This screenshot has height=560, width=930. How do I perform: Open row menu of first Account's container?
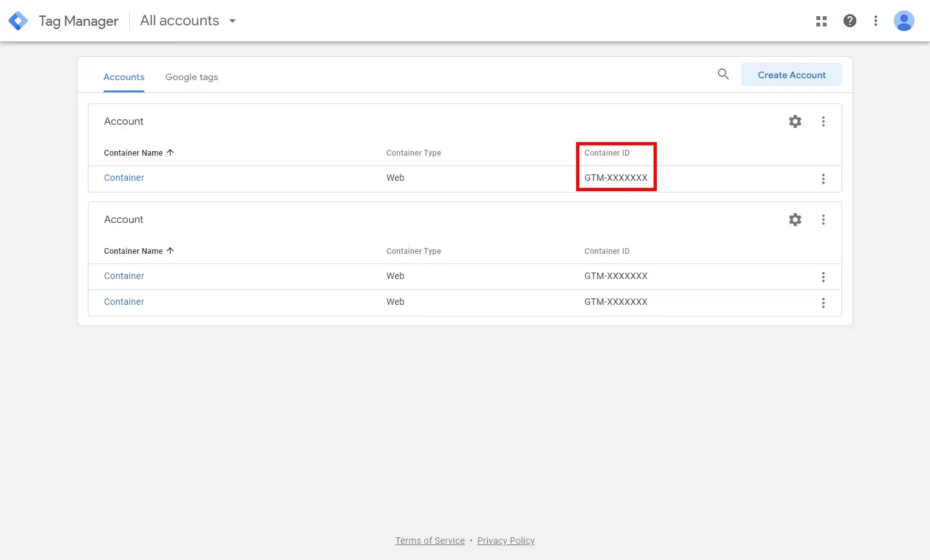pos(823,179)
